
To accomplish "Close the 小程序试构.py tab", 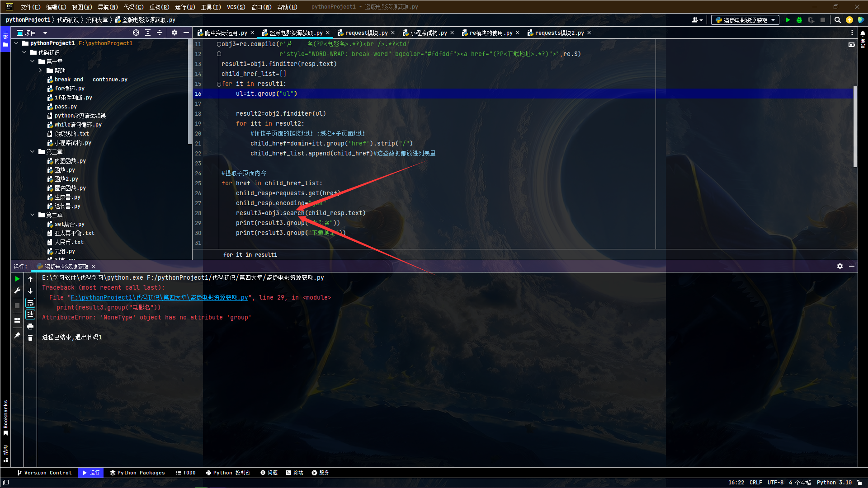I will (452, 33).
